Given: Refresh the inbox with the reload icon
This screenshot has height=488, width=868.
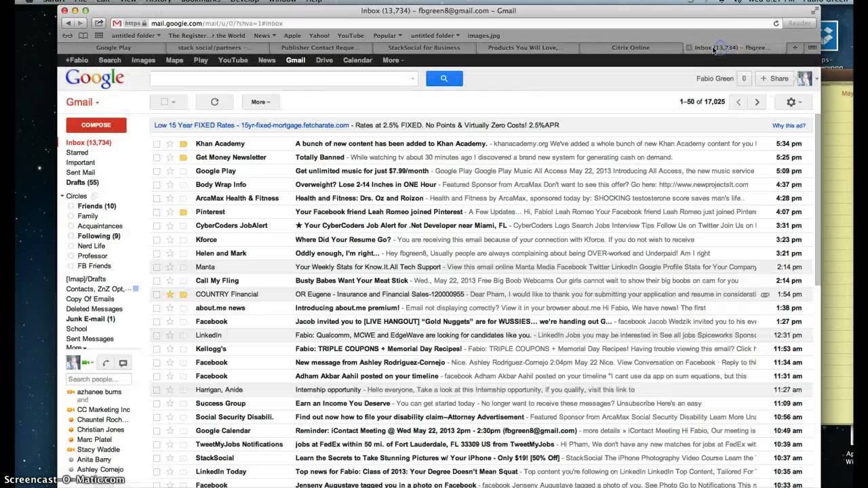Looking at the screenshot, I should [214, 102].
